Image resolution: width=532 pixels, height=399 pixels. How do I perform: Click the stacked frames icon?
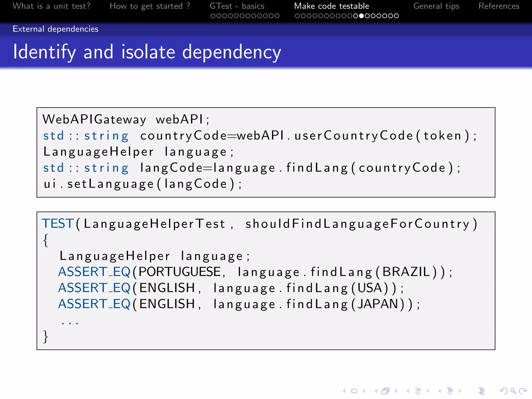click(x=385, y=391)
